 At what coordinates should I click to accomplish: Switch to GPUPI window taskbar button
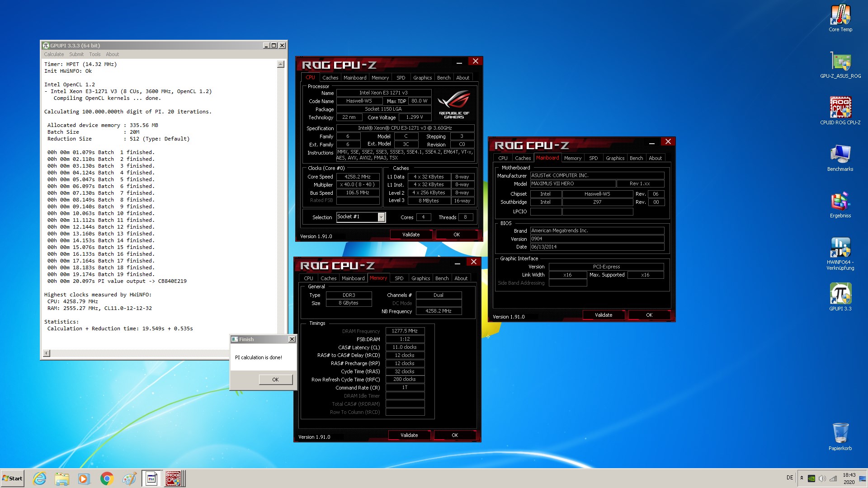(151, 479)
